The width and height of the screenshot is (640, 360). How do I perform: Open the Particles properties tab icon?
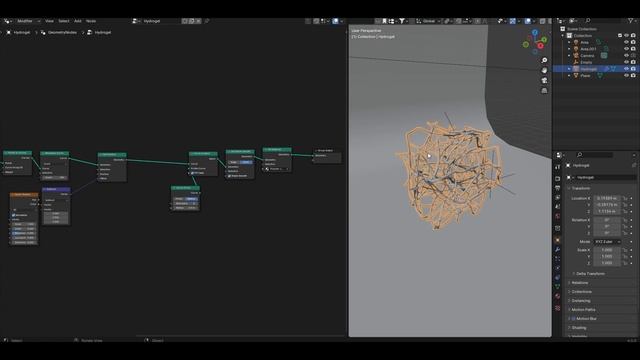(558, 259)
